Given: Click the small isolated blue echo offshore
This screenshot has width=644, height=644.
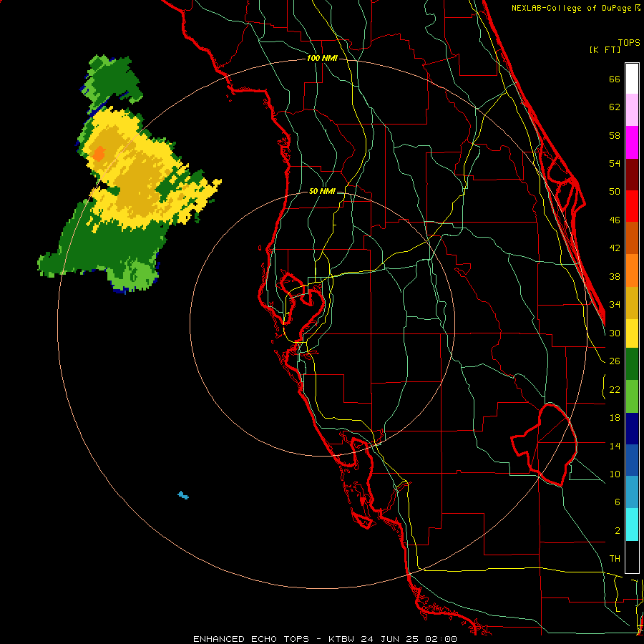Looking at the screenshot, I should point(183,495).
